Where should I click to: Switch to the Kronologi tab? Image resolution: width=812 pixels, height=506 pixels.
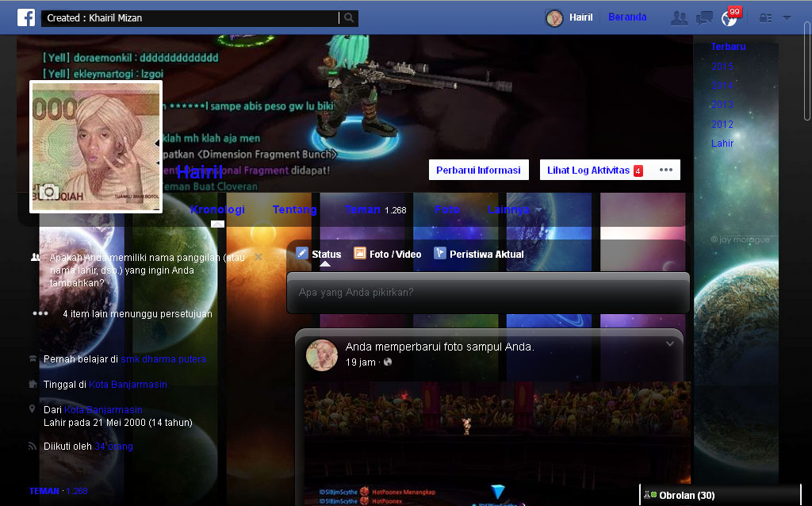coord(217,209)
